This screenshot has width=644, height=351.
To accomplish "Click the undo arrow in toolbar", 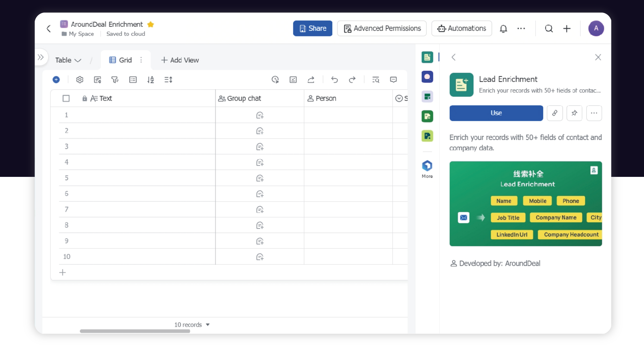I will tap(334, 80).
